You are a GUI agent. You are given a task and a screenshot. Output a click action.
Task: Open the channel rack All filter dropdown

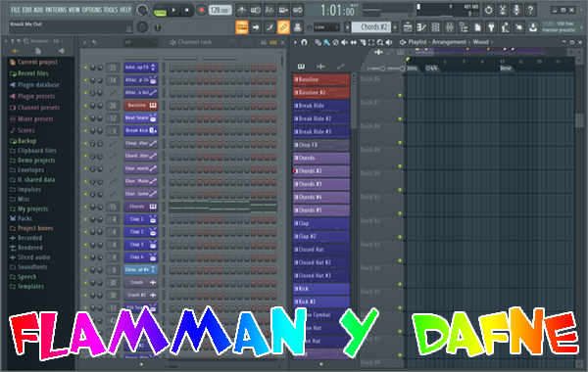click(140, 42)
